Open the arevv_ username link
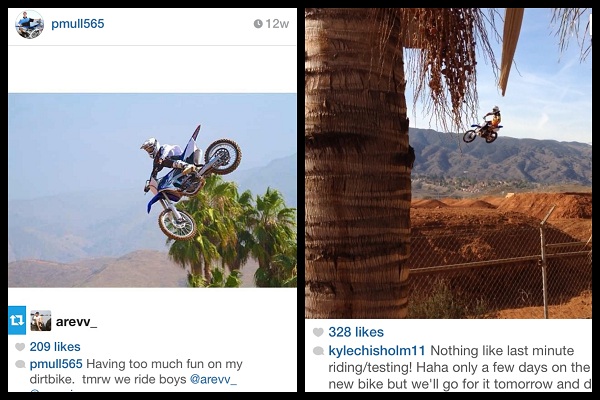Viewport: 600px width, 400px height. click(x=78, y=320)
